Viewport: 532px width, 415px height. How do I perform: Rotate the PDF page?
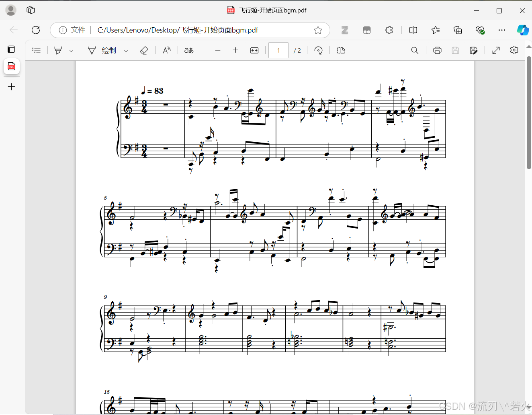(318, 50)
